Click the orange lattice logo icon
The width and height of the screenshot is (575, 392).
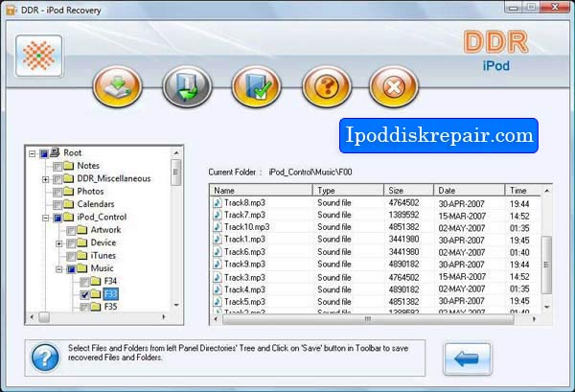tap(39, 56)
